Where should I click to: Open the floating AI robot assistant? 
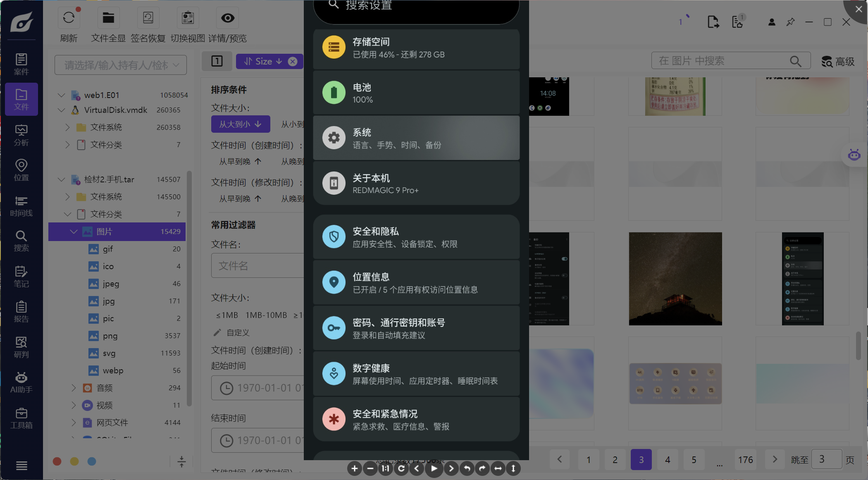(854, 155)
